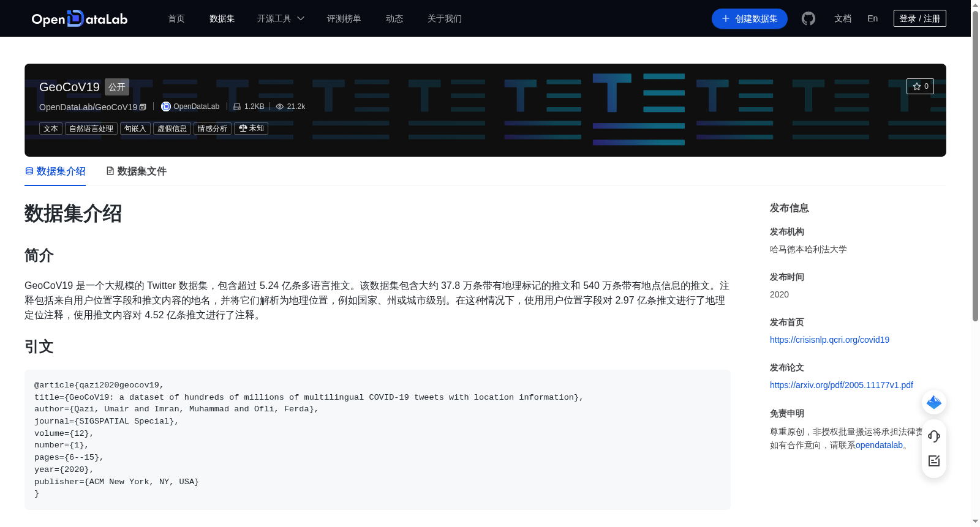Switch to the 数据集文件 tab

pos(136,171)
